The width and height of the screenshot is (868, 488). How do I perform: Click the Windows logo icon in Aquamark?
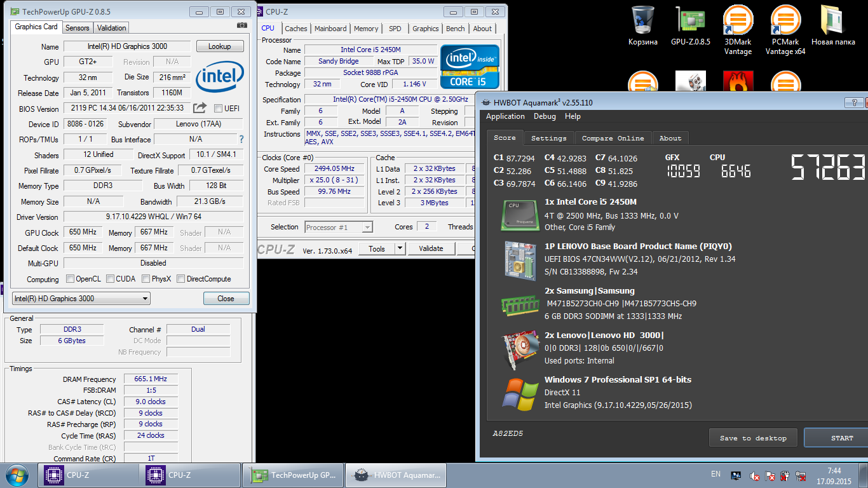pos(521,394)
